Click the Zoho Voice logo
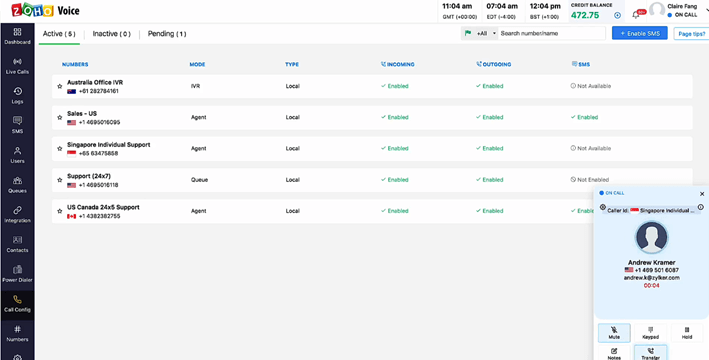 click(45, 10)
